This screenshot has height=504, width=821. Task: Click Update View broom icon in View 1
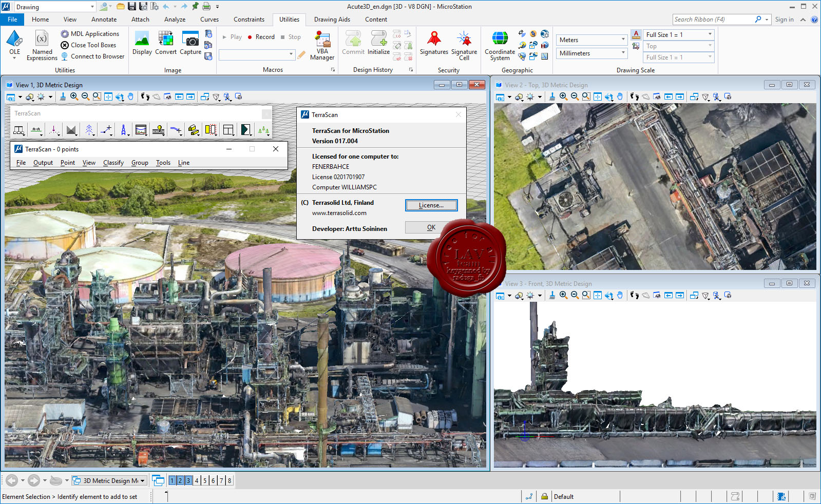(x=63, y=96)
